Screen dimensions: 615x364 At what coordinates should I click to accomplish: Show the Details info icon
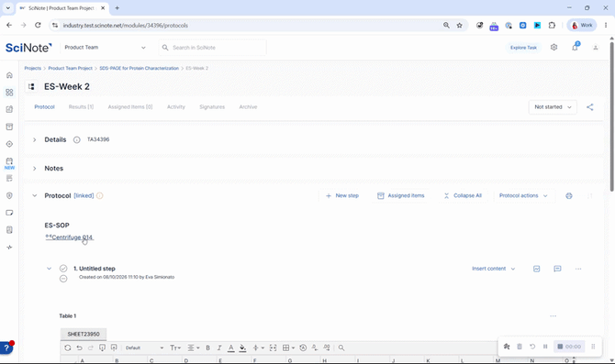[x=77, y=140]
